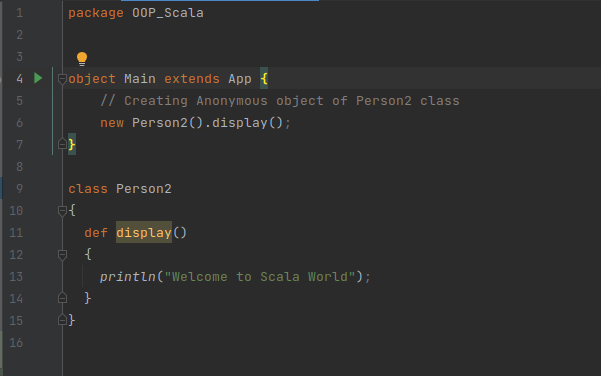601x376 pixels.
Task: Click line number 13 in the gutter
Action: coord(16,276)
